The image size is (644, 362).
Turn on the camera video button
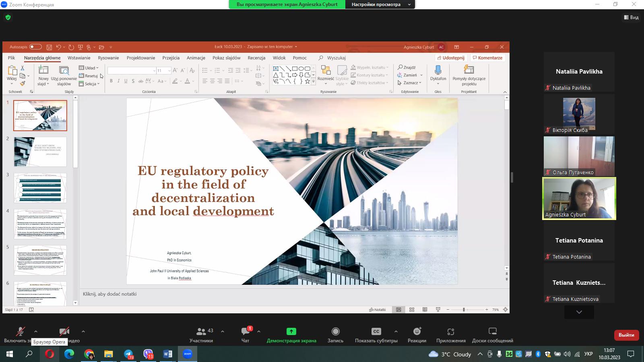[x=64, y=332]
